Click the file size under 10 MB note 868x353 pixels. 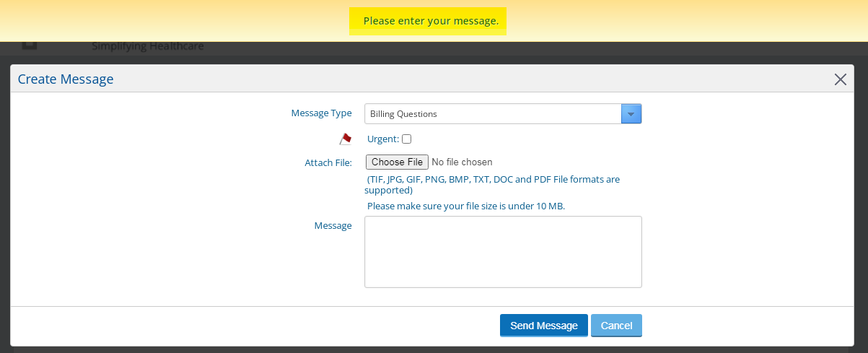point(466,206)
